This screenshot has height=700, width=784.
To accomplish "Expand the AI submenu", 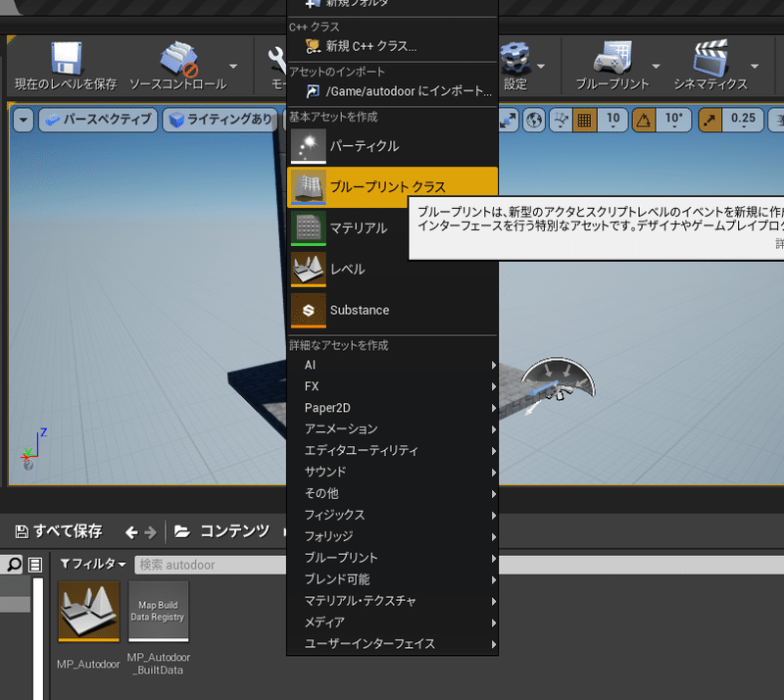I will click(393, 365).
